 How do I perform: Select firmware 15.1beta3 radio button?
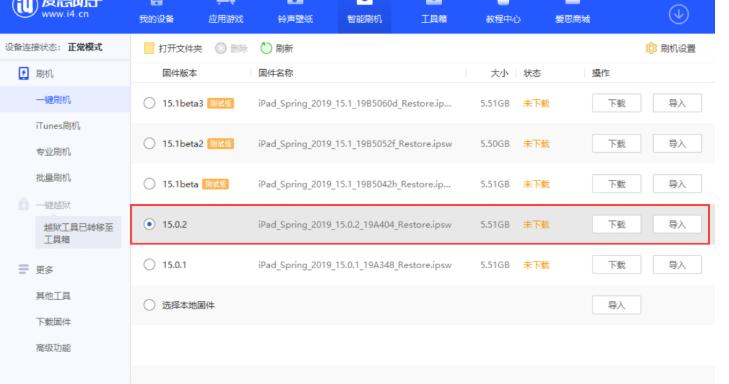tap(149, 103)
